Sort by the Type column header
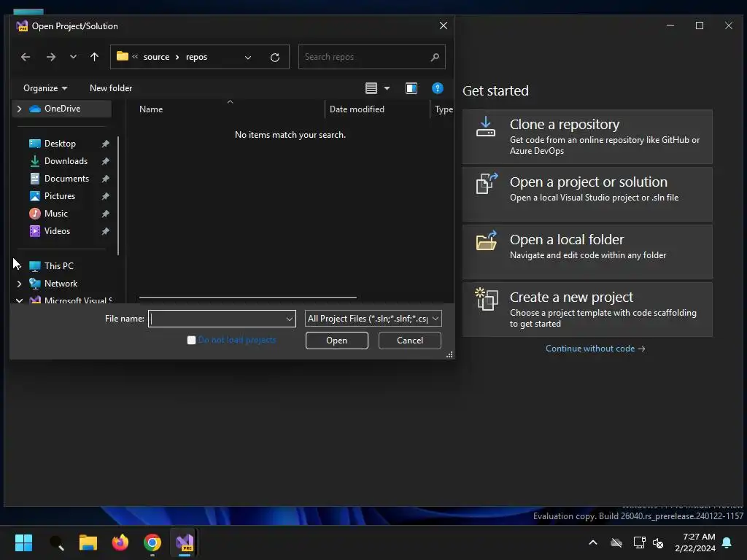The height and width of the screenshot is (560, 747). click(x=443, y=109)
